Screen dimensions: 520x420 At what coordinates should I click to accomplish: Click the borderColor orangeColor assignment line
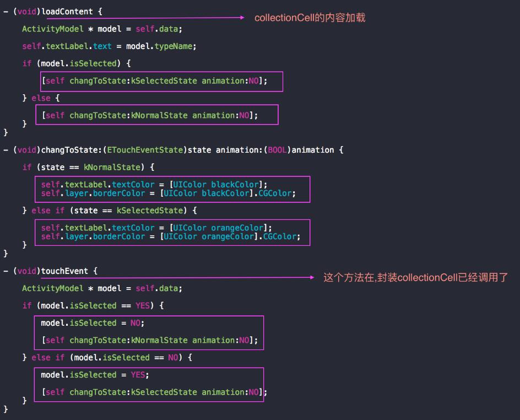point(170,236)
